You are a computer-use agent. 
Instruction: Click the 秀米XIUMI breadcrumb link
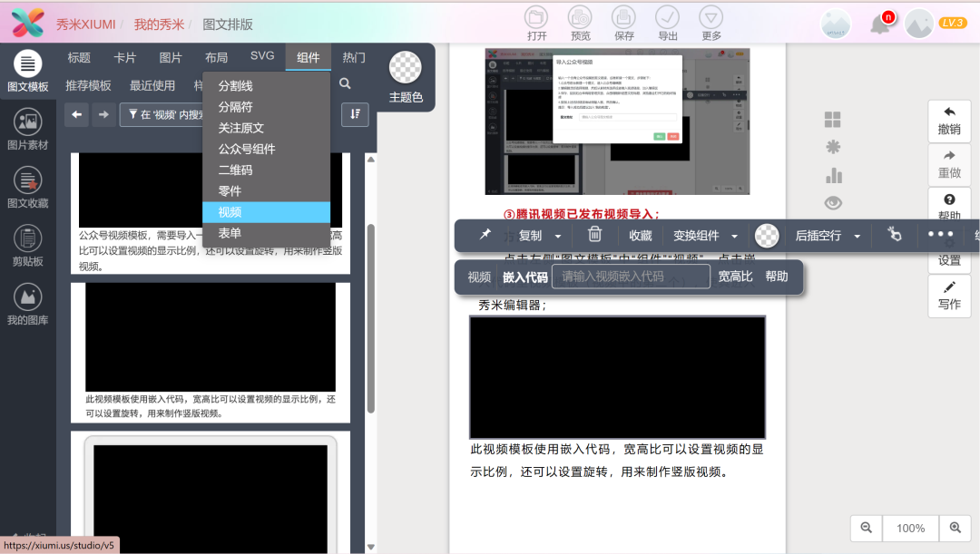pos(85,24)
